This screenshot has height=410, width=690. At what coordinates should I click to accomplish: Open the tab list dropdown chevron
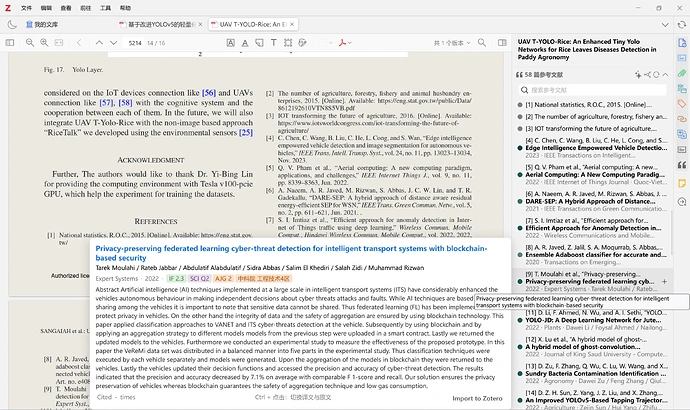(x=665, y=25)
